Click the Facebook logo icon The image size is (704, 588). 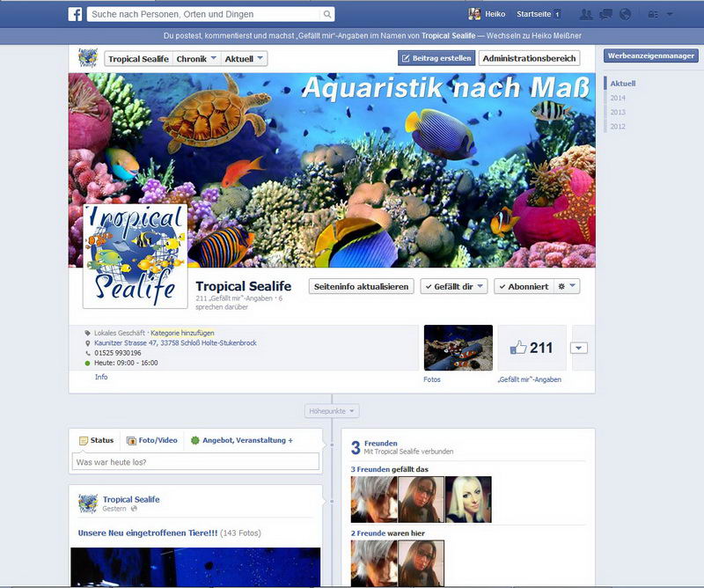pos(75,14)
